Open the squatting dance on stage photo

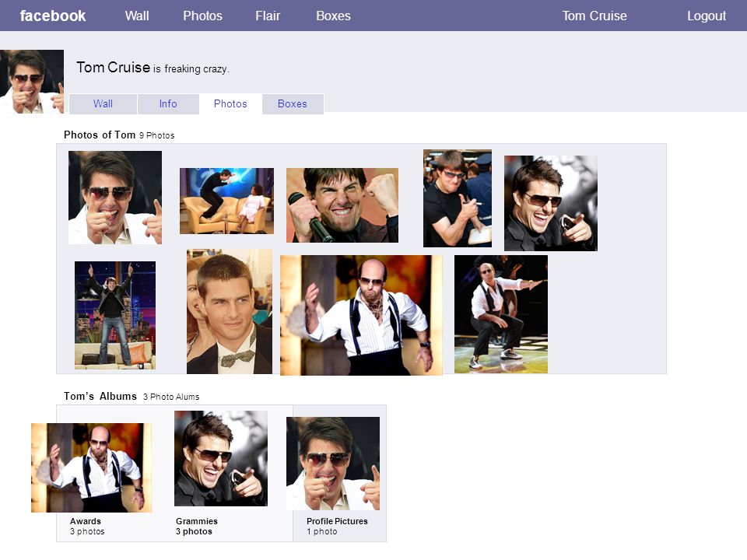(501, 314)
